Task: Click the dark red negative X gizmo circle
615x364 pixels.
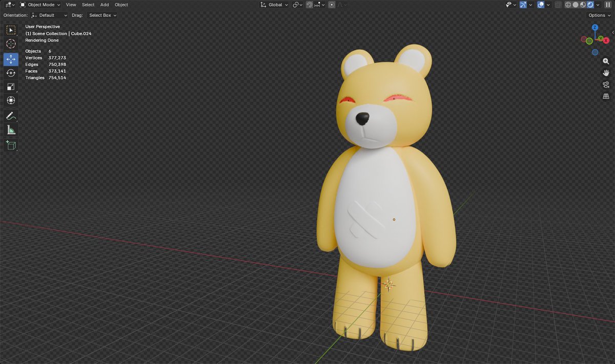Action: [x=583, y=39]
